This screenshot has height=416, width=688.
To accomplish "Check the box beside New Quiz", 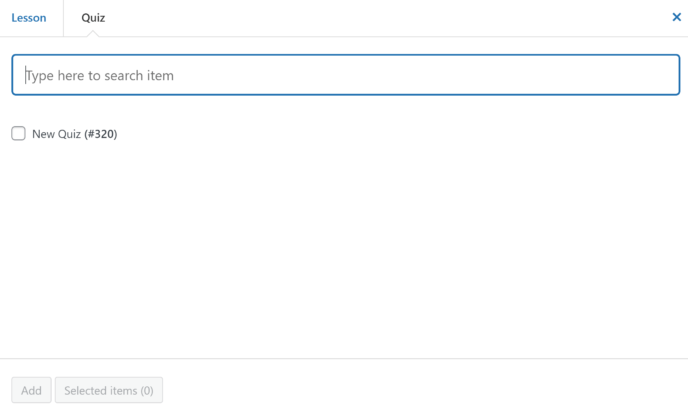I will tap(18, 133).
